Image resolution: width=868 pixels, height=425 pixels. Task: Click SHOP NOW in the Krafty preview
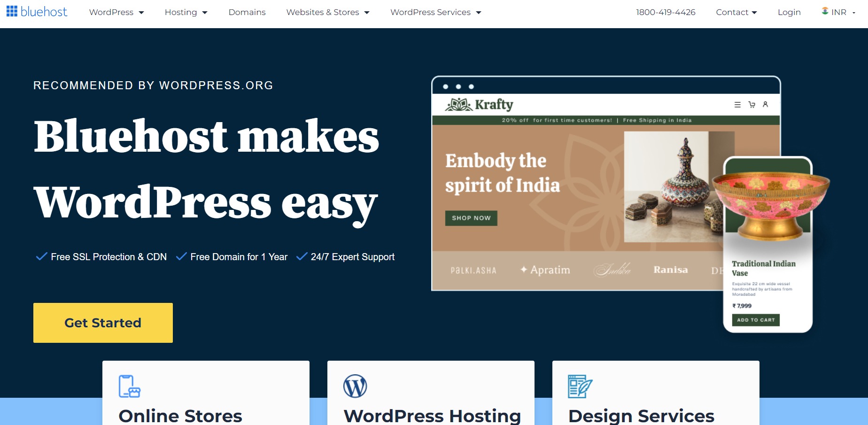point(471,218)
